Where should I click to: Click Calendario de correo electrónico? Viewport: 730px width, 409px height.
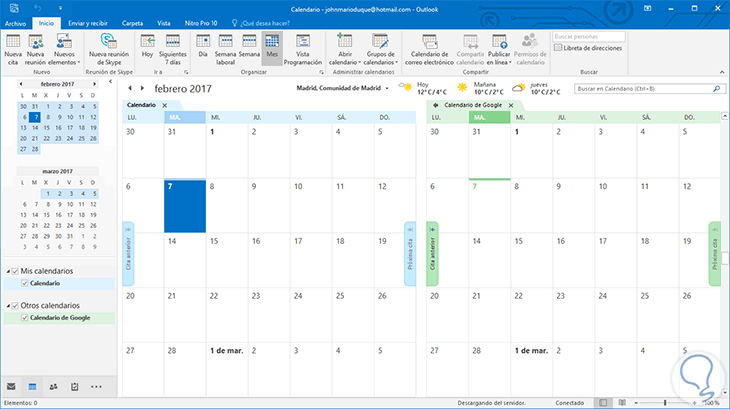click(x=429, y=50)
